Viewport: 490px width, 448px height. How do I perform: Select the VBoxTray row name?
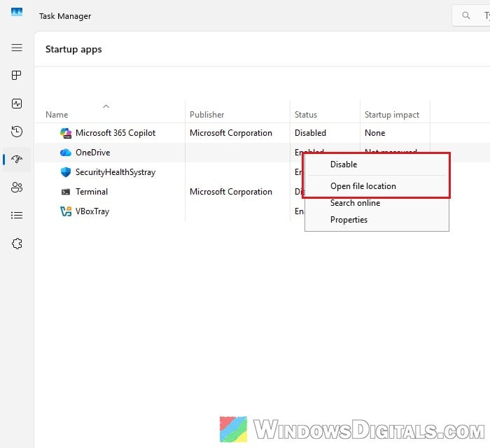point(92,211)
